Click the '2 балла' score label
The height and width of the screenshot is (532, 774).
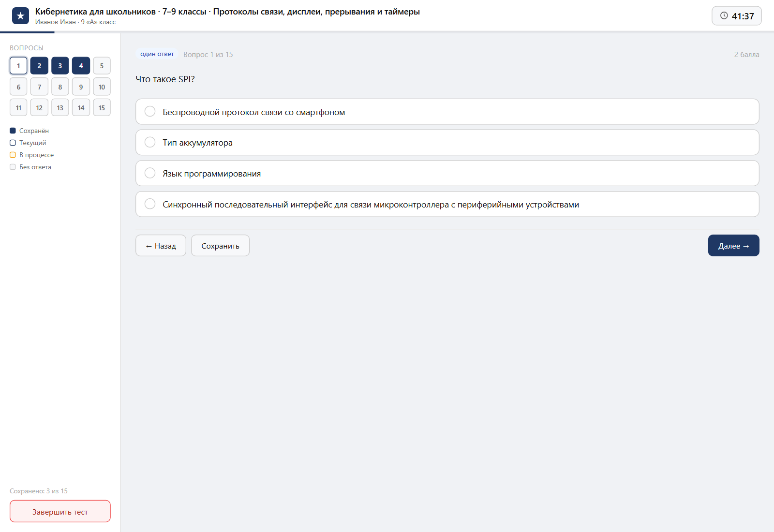(746, 54)
